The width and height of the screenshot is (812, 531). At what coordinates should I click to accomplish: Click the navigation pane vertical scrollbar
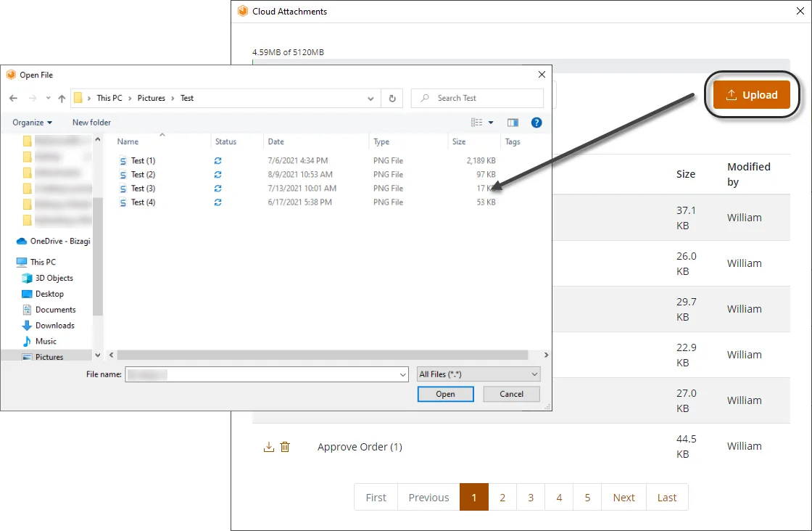click(97, 257)
